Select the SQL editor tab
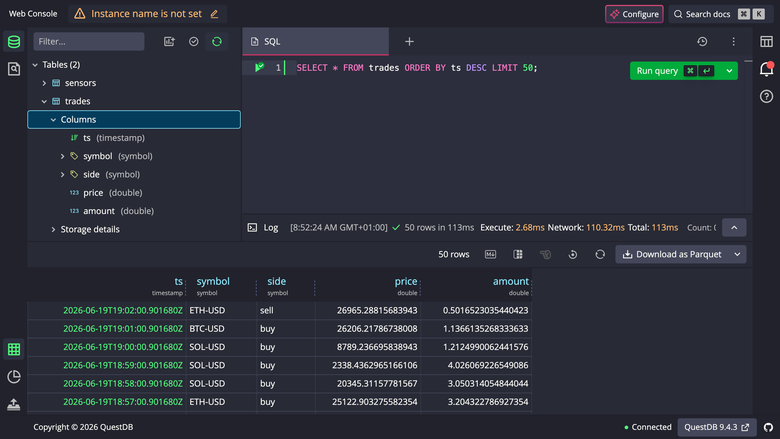The height and width of the screenshot is (439, 780). tap(315, 42)
